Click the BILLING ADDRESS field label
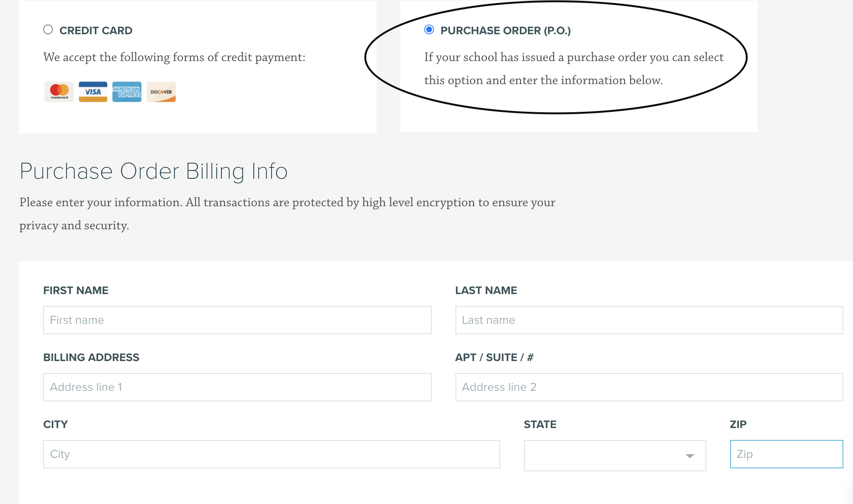This screenshot has width=853, height=504. [91, 357]
